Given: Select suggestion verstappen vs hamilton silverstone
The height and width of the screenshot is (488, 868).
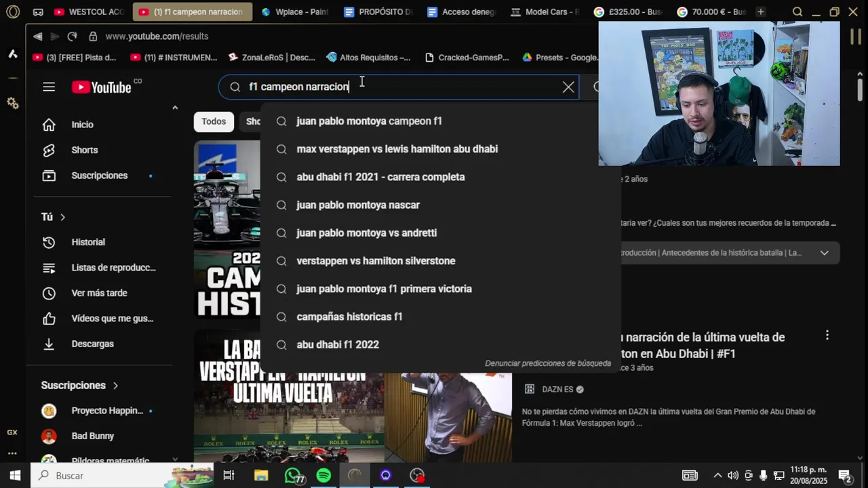Looking at the screenshot, I should 440,261.
